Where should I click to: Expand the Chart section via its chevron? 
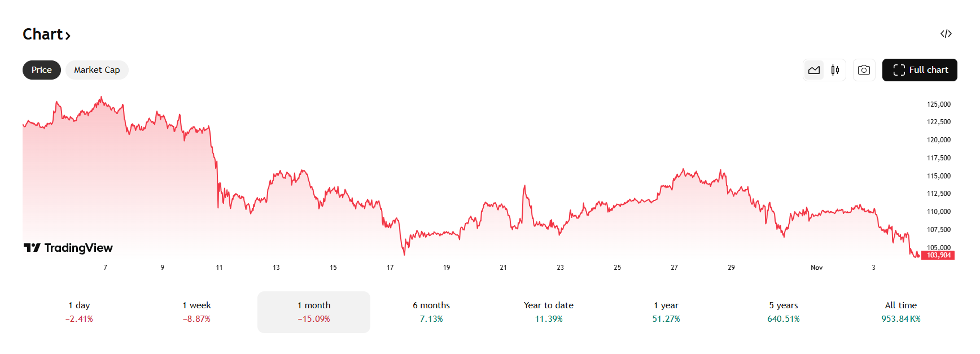[68, 35]
